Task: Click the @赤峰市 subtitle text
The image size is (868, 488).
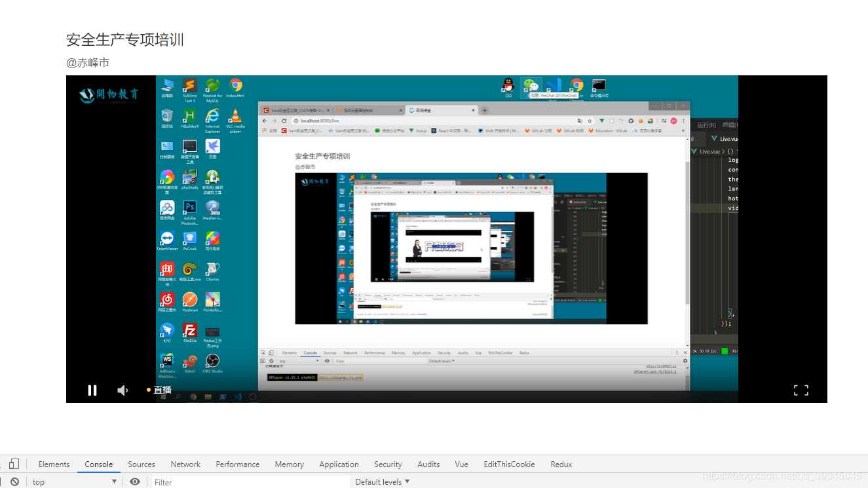Action: coord(88,63)
